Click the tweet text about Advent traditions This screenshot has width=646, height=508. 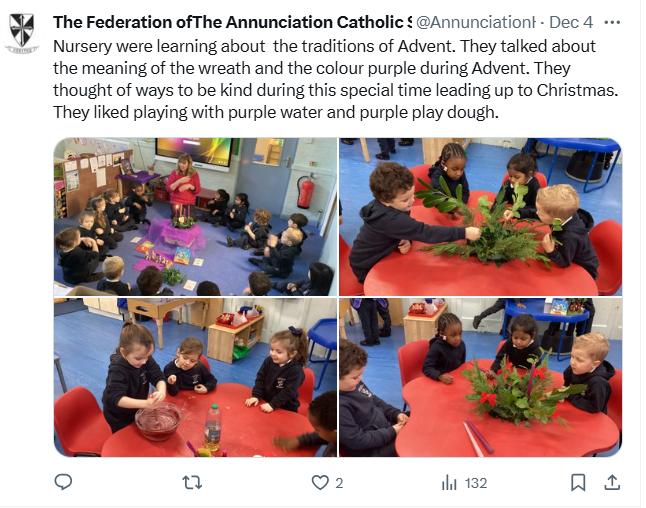[x=336, y=79]
